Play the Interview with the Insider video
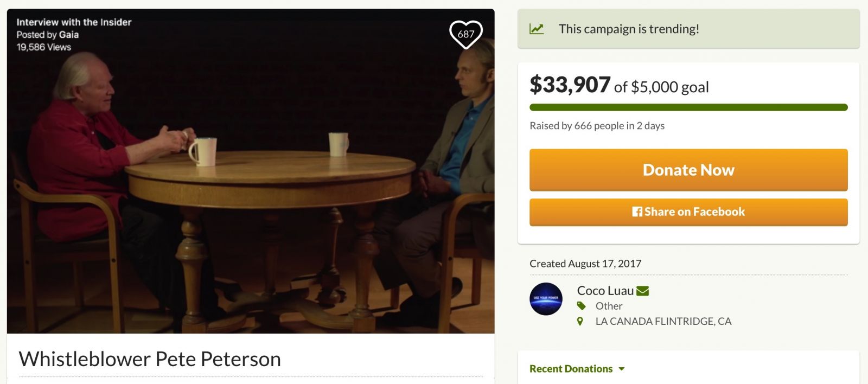Image resolution: width=868 pixels, height=384 pixels. point(251,171)
